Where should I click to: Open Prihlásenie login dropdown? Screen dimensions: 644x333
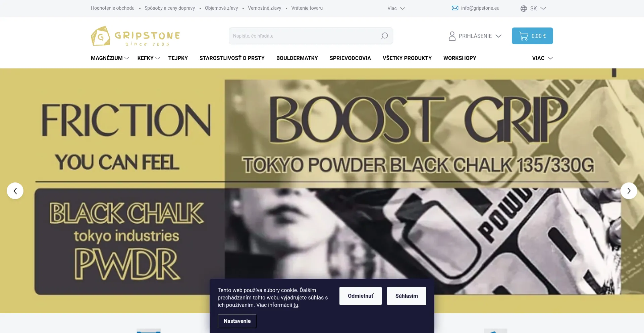[x=475, y=36]
